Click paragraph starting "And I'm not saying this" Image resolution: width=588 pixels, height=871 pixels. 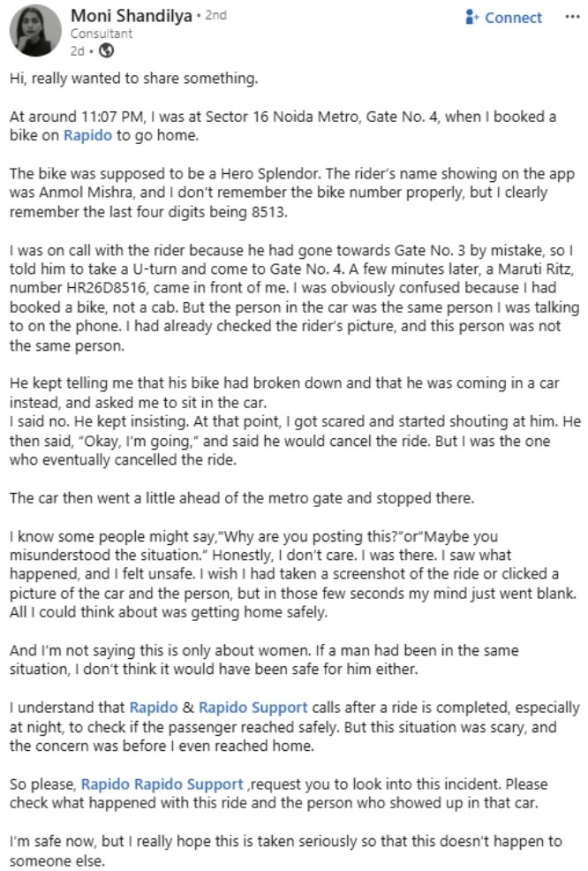click(264, 660)
